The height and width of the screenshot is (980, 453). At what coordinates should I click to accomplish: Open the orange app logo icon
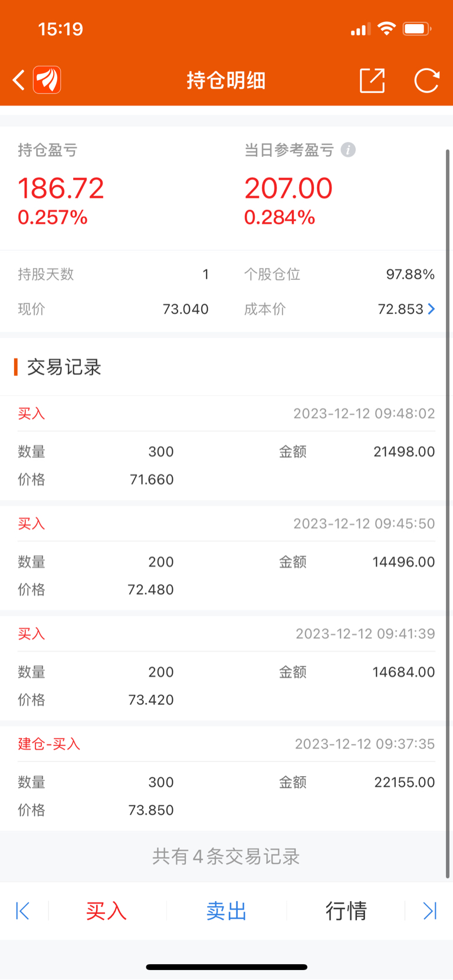tap(47, 80)
